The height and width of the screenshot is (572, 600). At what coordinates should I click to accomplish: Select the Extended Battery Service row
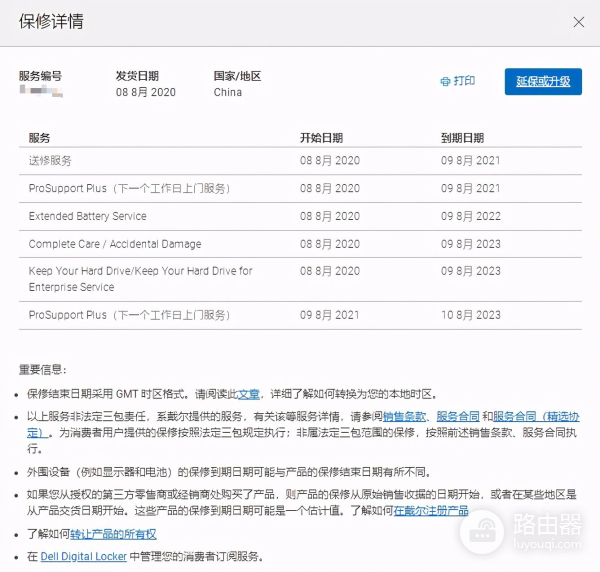point(300,217)
